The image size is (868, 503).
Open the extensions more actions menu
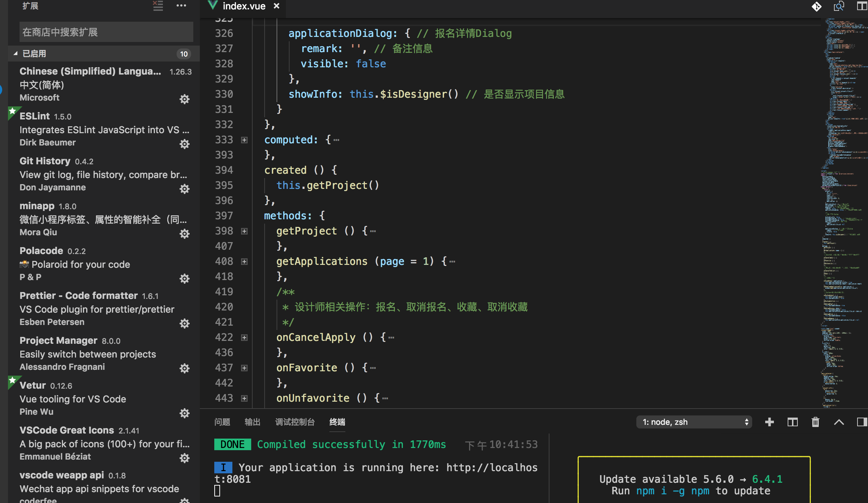181,6
